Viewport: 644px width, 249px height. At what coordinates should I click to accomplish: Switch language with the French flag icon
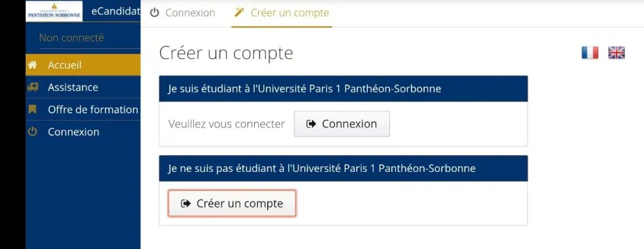point(590,53)
